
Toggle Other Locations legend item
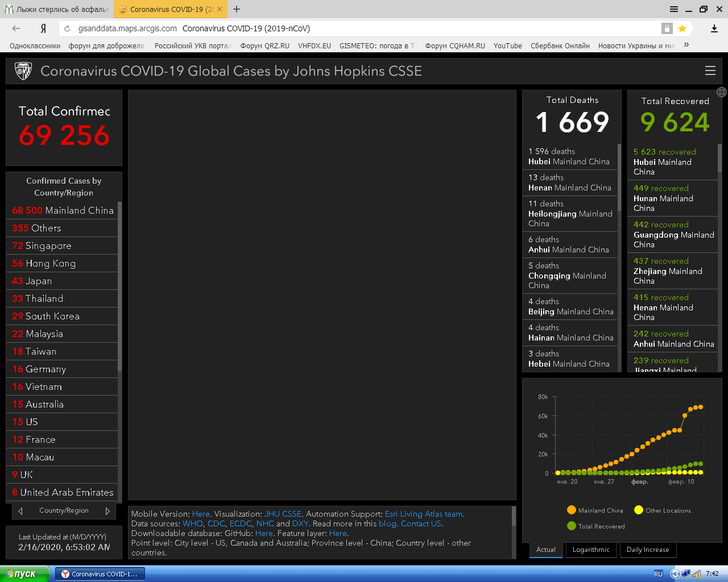coord(663,510)
